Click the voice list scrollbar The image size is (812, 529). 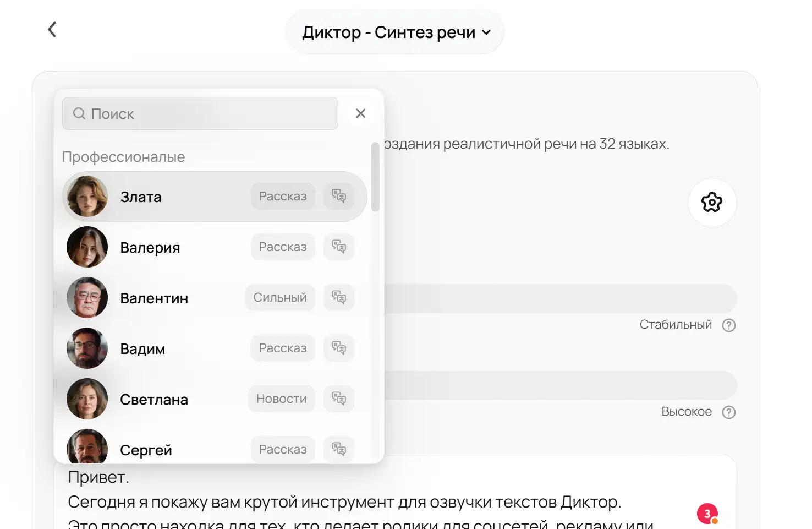tap(375, 177)
